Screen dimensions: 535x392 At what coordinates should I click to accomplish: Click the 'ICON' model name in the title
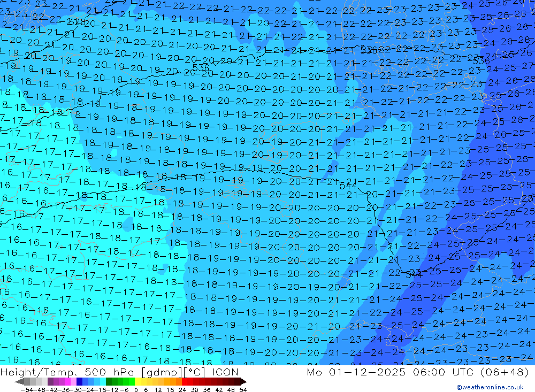[225, 372]
